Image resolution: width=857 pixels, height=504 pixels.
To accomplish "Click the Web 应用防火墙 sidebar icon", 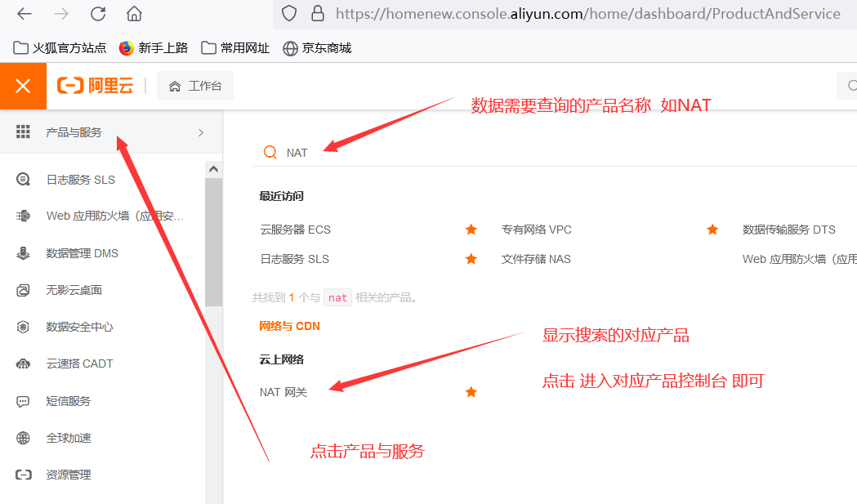I will pyautogui.click(x=23, y=216).
